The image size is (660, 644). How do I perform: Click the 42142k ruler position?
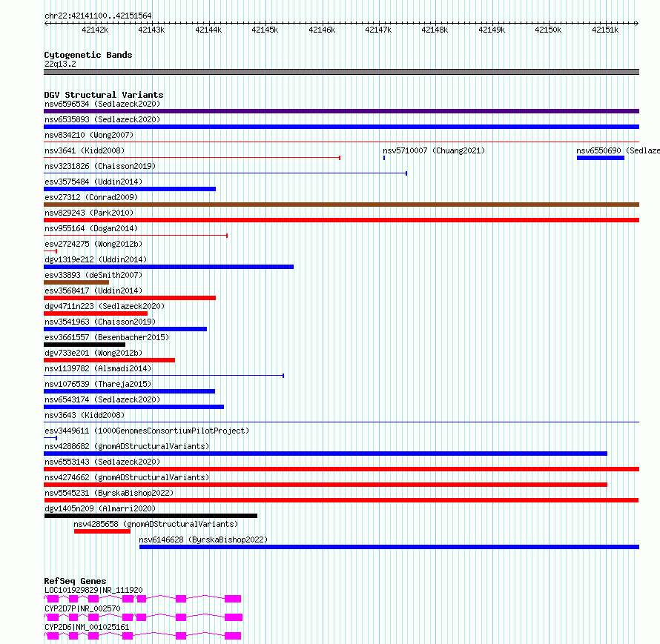(95, 30)
